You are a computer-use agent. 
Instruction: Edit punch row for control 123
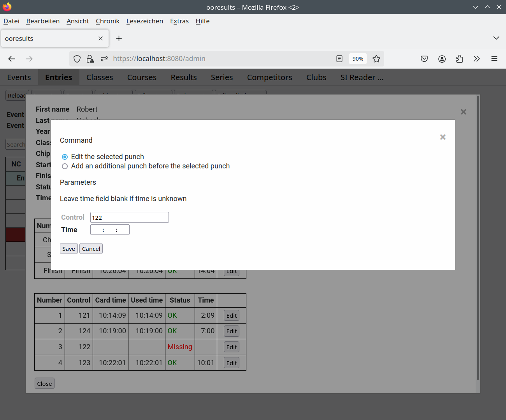pos(232,363)
